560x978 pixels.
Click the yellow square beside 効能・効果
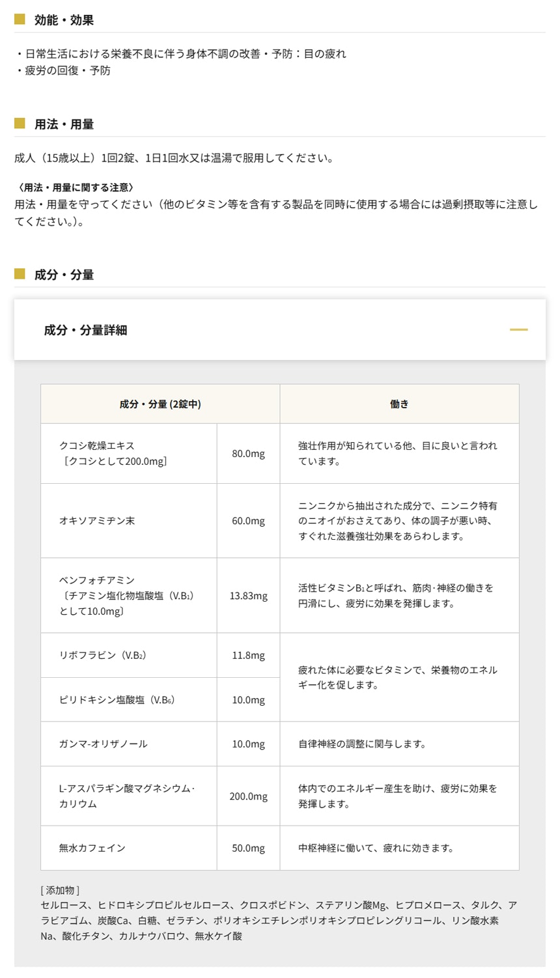click(x=20, y=20)
